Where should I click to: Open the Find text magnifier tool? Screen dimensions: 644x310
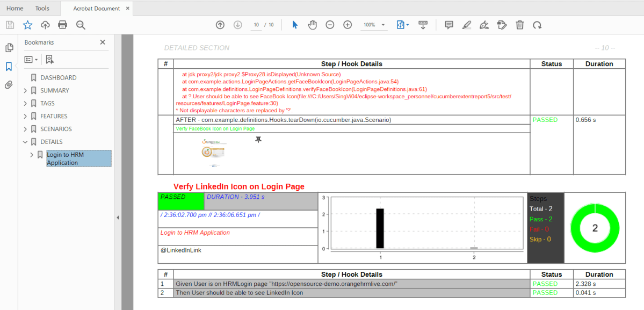tap(81, 25)
